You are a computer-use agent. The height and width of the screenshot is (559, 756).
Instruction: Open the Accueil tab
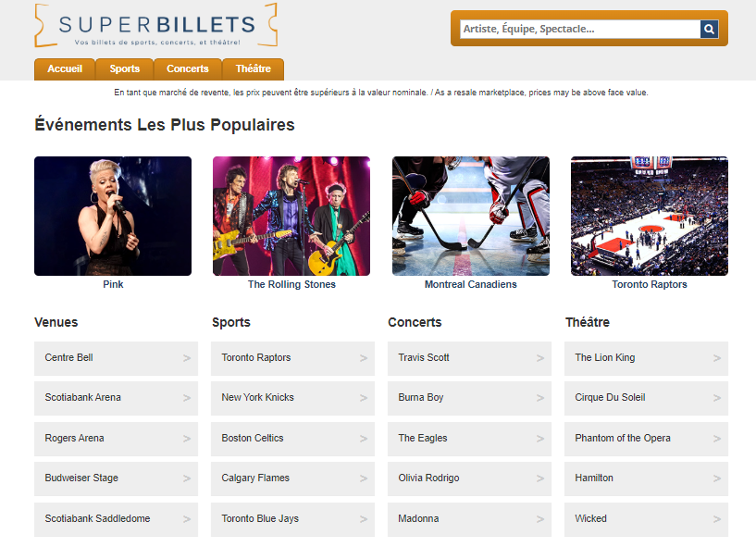click(65, 69)
